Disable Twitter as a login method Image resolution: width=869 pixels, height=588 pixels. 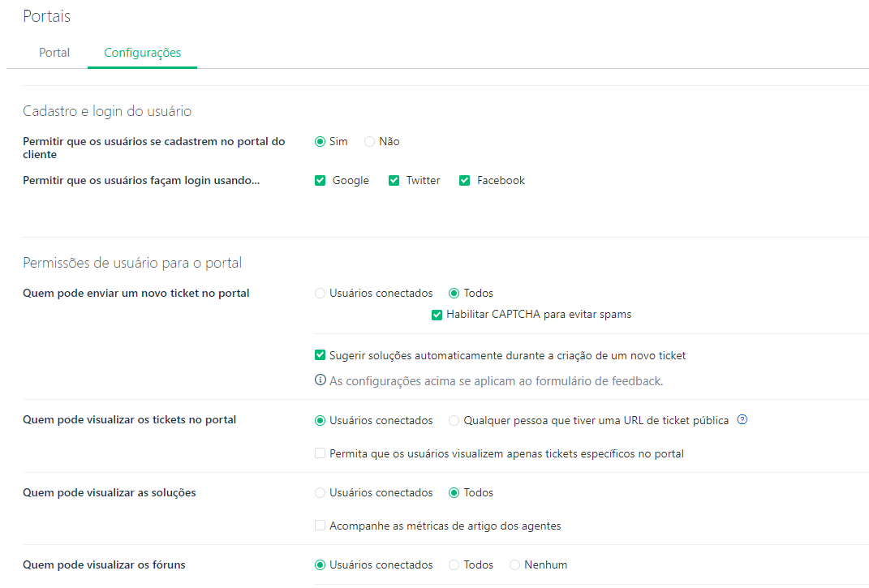[x=394, y=180]
